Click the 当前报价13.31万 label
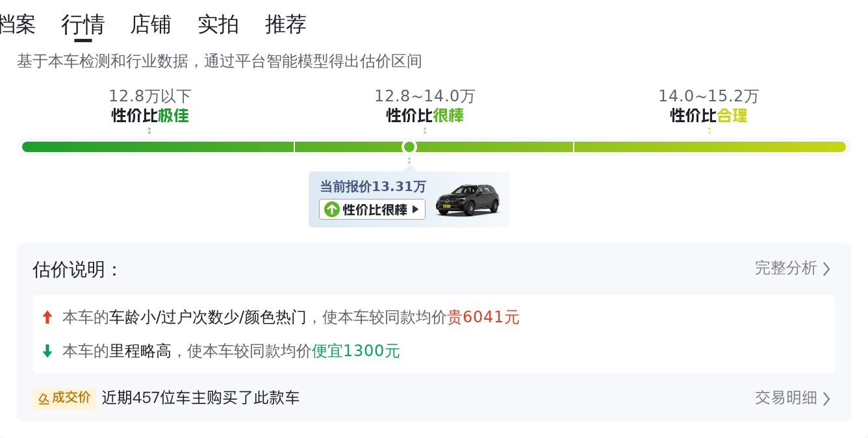 pos(373,187)
